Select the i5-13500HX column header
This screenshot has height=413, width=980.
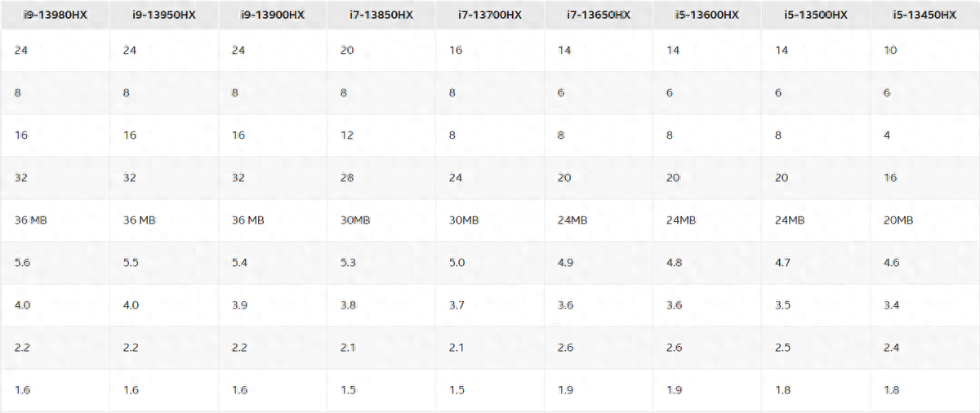tap(816, 16)
